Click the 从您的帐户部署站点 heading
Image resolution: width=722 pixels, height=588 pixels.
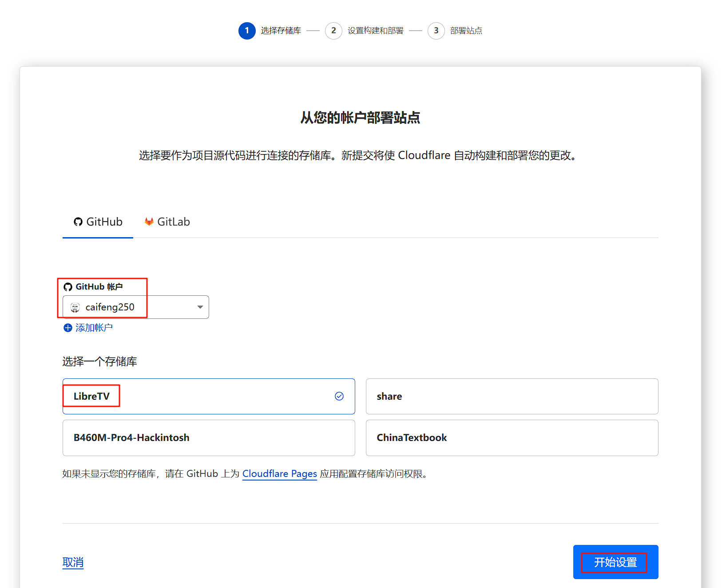click(x=361, y=118)
